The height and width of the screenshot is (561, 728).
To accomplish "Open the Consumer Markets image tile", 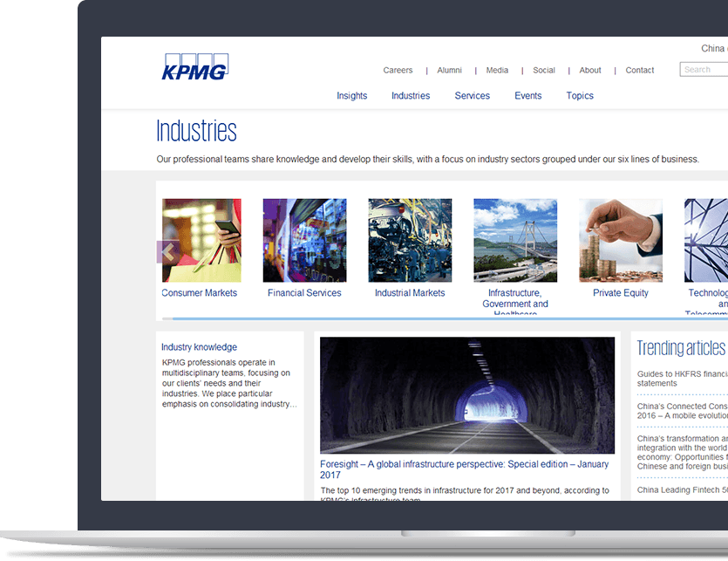I will (x=201, y=240).
